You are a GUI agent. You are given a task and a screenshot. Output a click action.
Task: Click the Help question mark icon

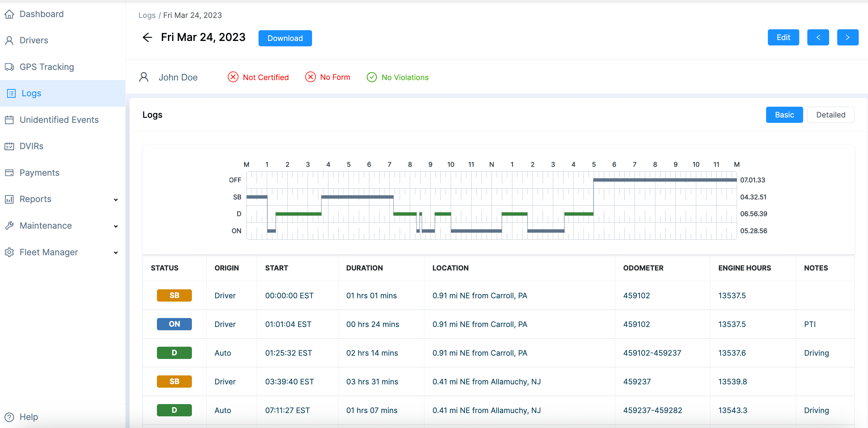10,417
